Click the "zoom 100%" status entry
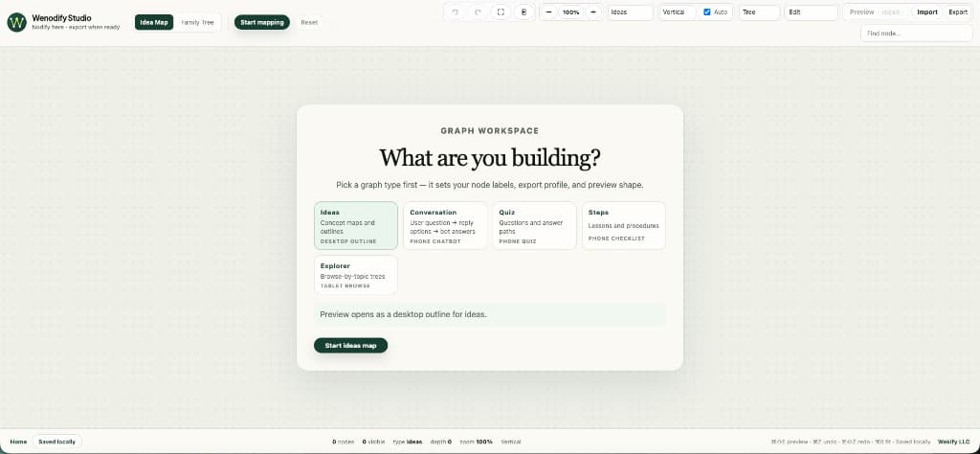Image resolution: width=980 pixels, height=454 pixels. (477, 442)
